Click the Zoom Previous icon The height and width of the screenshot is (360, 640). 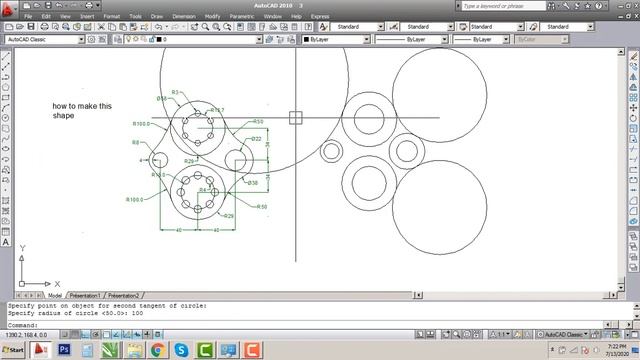(227, 27)
